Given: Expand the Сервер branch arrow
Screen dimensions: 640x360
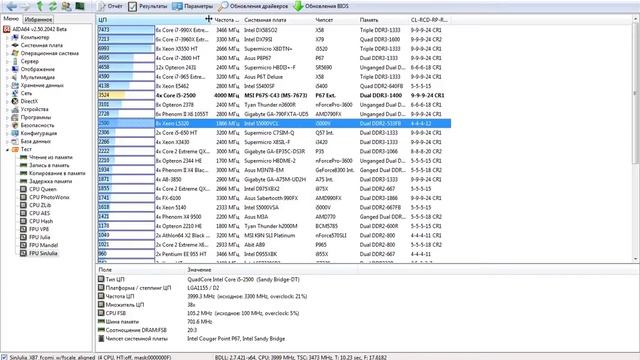Looking at the screenshot, I should [7, 61].
